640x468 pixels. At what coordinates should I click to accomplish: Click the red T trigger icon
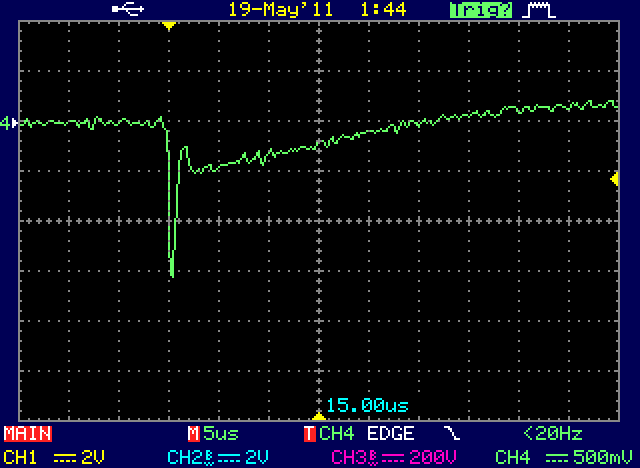(x=310, y=434)
